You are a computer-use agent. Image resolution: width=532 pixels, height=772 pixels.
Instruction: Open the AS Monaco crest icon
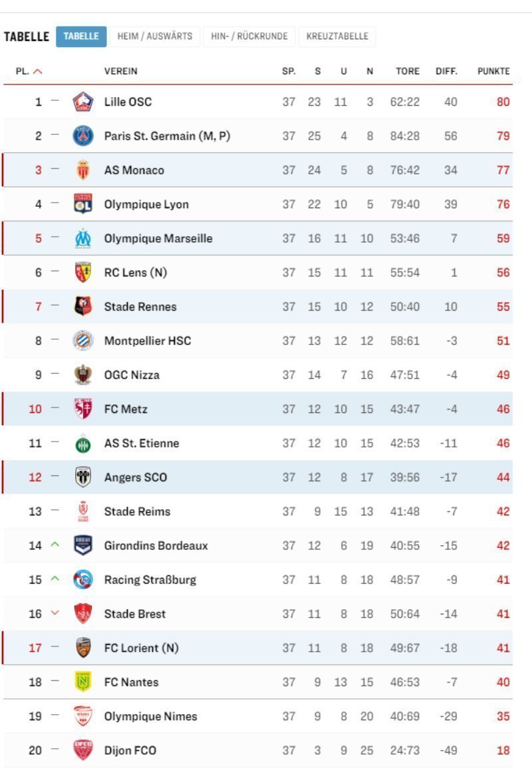pyautogui.click(x=82, y=170)
